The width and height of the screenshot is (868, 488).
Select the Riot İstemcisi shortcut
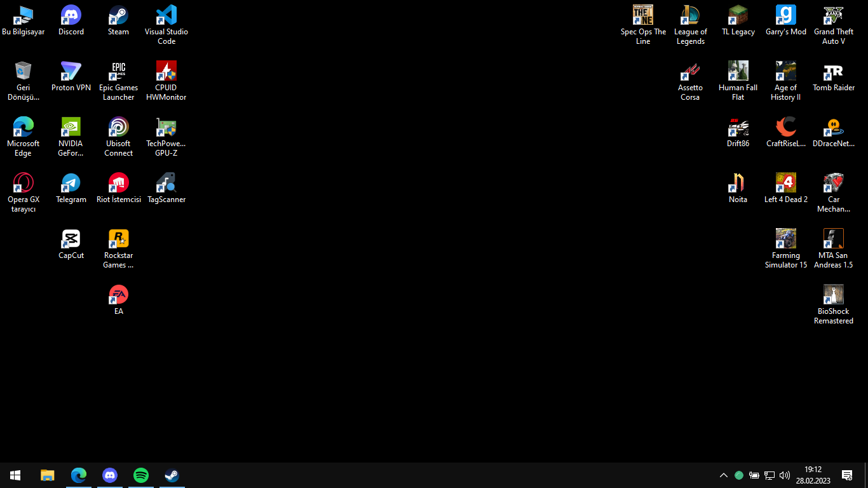(119, 189)
